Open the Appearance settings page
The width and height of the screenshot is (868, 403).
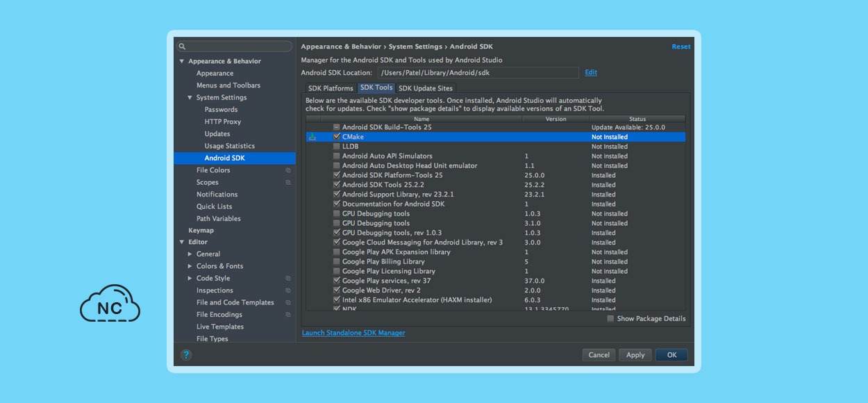point(215,74)
